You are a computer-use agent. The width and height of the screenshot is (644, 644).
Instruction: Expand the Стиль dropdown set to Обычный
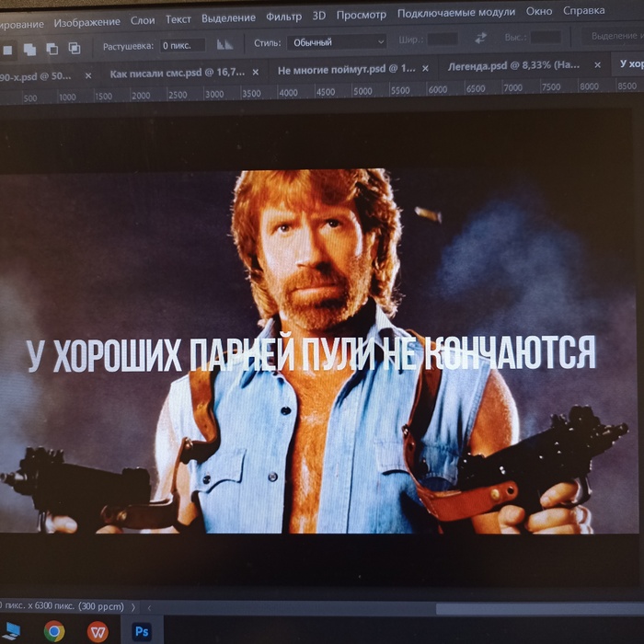(336, 42)
